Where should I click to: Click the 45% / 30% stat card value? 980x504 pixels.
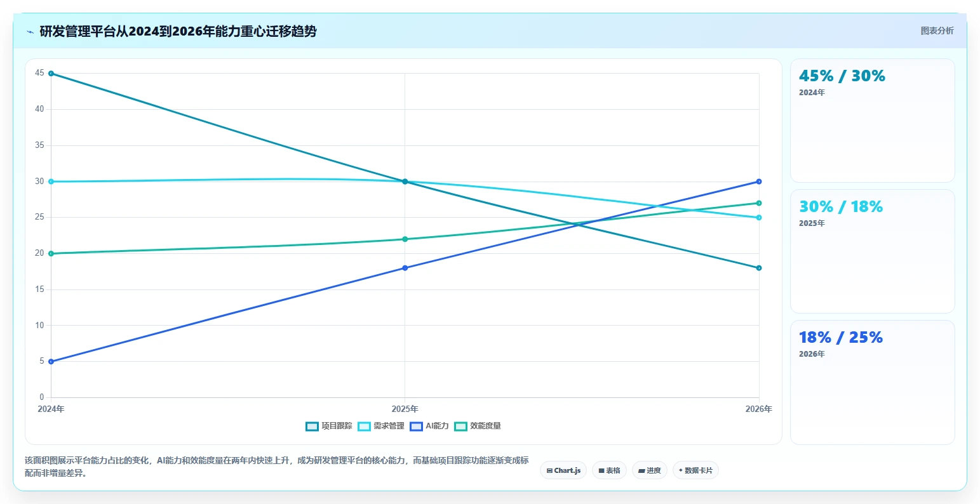tap(842, 76)
